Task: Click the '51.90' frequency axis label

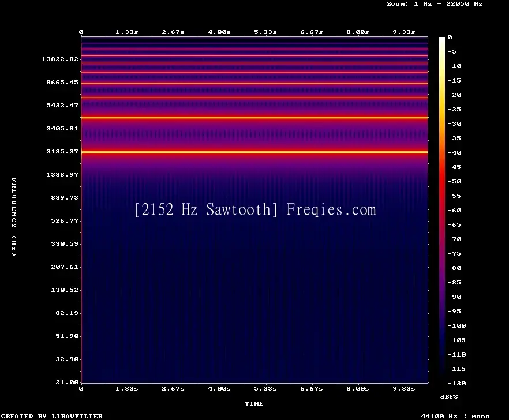Action: pyautogui.click(x=67, y=336)
